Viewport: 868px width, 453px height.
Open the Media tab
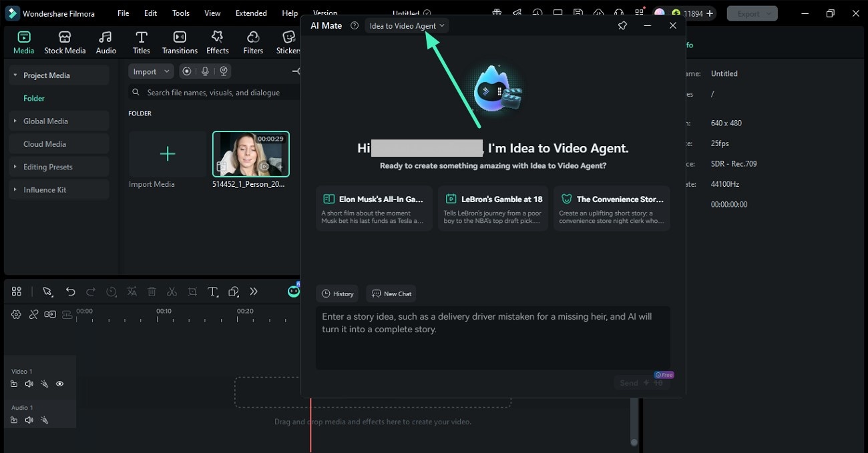pyautogui.click(x=24, y=42)
